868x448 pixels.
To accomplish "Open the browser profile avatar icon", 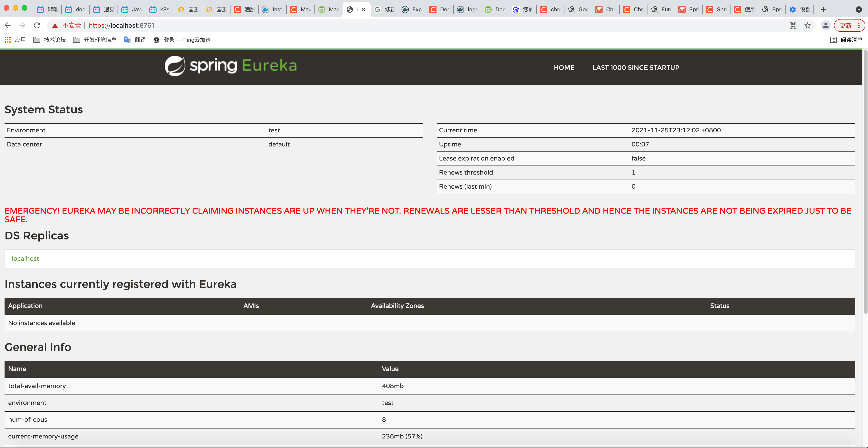I will click(x=825, y=25).
